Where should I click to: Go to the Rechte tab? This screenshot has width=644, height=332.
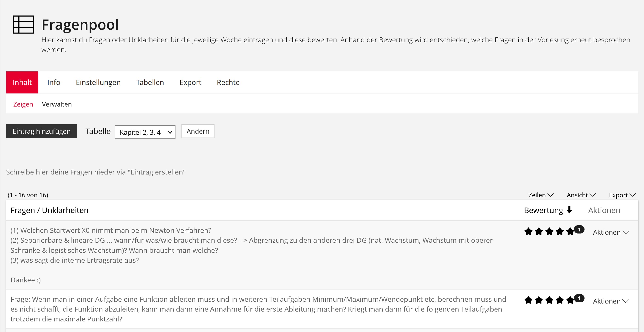point(228,82)
